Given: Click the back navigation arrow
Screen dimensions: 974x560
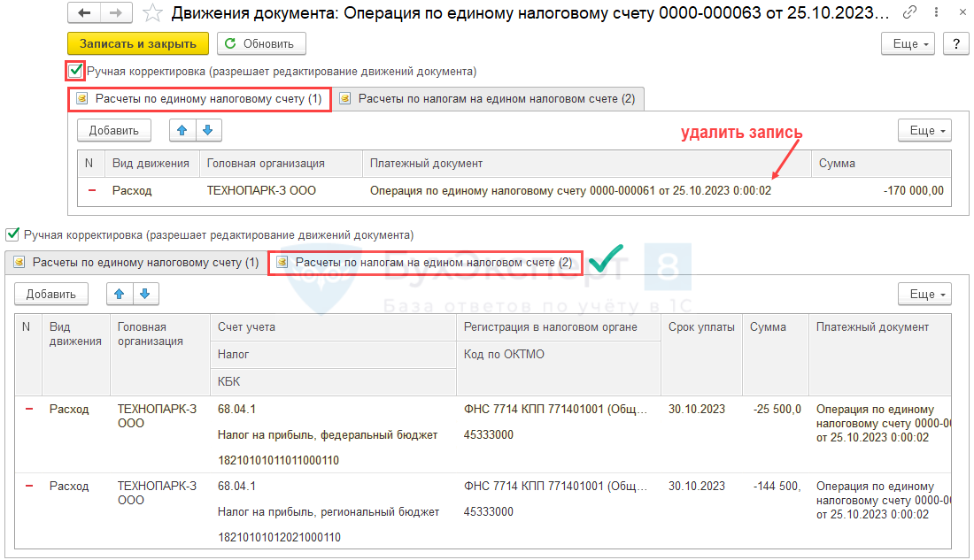Looking at the screenshot, I should click(x=84, y=13).
